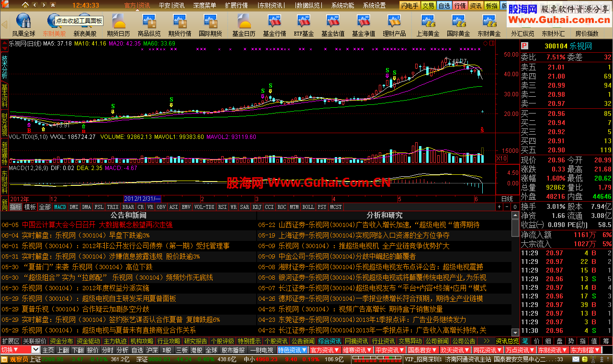Select the MACD indicator
This screenshot has height=364, width=613.
tap(60, 207)
